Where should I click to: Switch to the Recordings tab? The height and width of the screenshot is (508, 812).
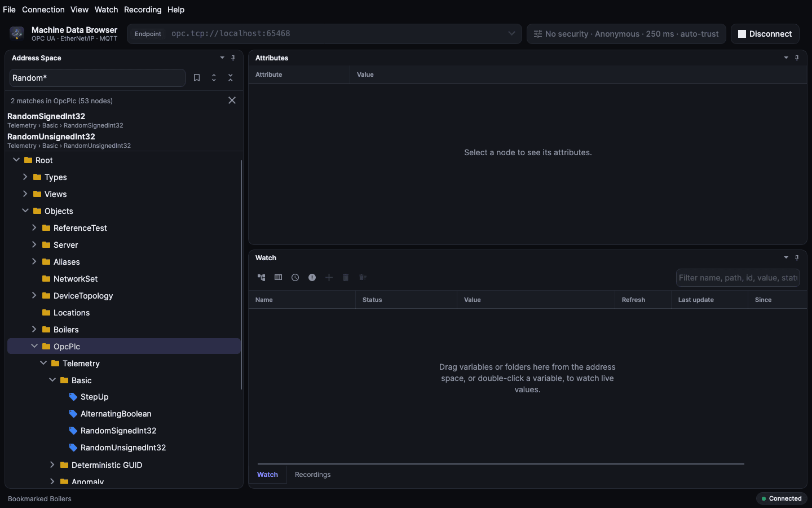(x=312, y=475)
